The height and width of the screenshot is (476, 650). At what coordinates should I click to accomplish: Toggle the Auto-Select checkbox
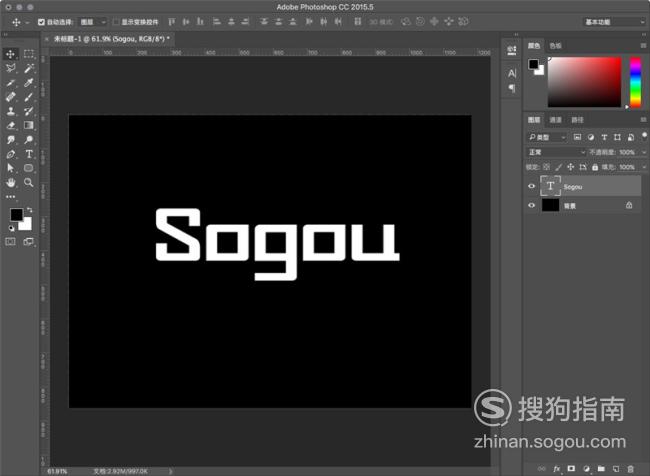pyautogui.click(x=41, y=22)
